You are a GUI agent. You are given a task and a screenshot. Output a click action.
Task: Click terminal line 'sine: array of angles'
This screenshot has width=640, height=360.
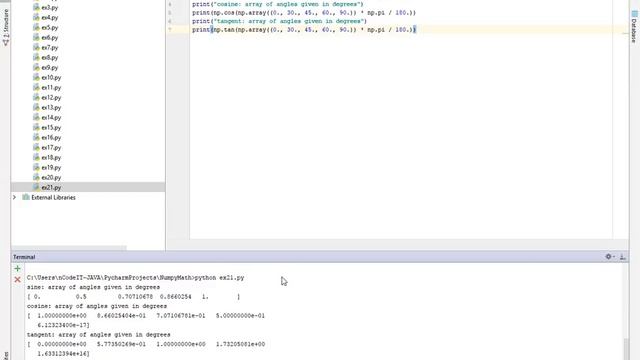coord(93,287)
